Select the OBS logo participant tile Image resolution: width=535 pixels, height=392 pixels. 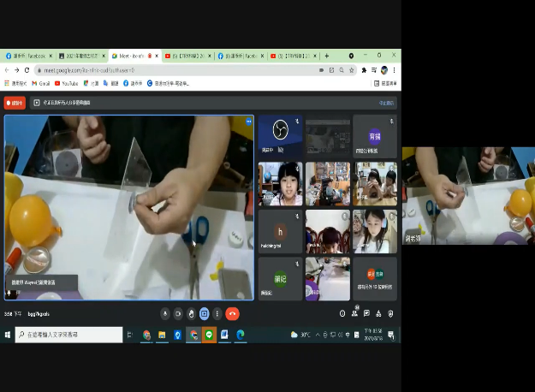280,136
